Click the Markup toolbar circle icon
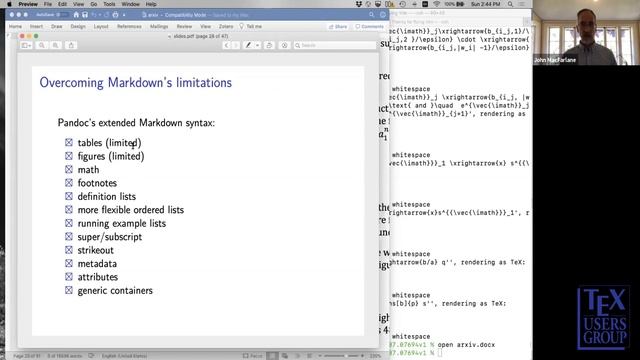640x360 pixels. pyautogui.click(x=284, y=45)
